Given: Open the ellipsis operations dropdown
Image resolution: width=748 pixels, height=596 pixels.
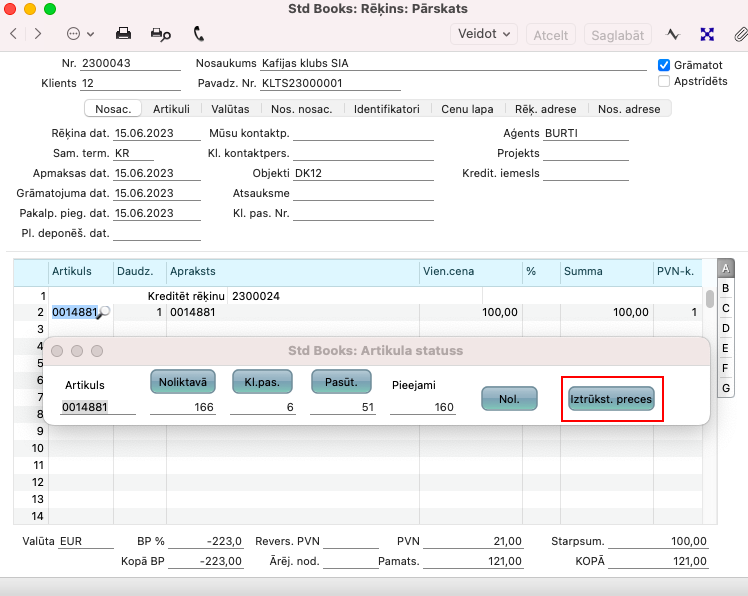Looking at the screenshot, I should [x=80, y=33].
